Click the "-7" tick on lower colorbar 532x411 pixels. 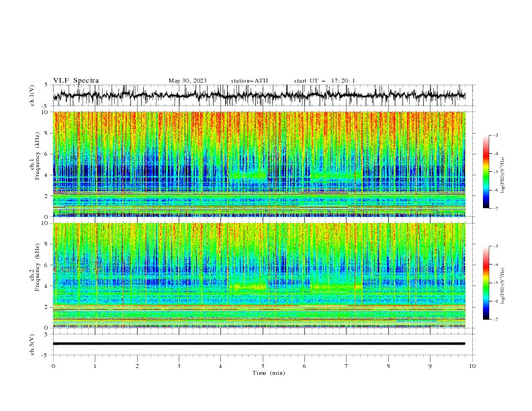point(496,320)
